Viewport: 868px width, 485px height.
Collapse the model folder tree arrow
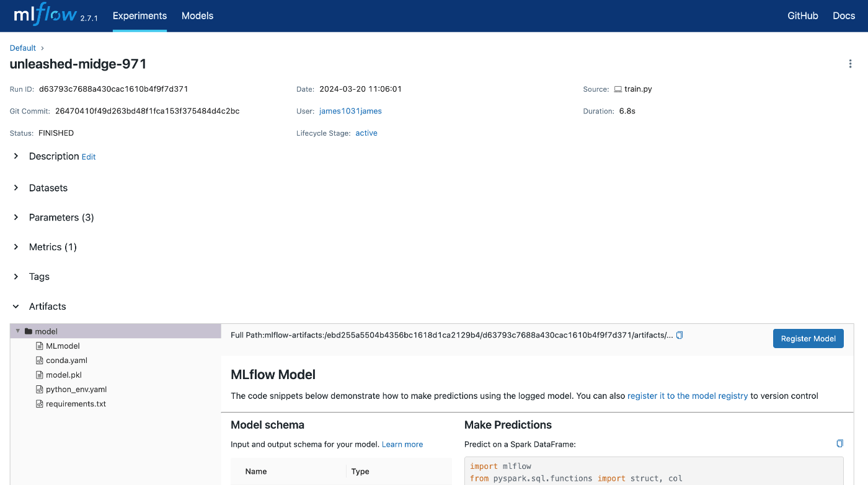(x=18, y=331)
